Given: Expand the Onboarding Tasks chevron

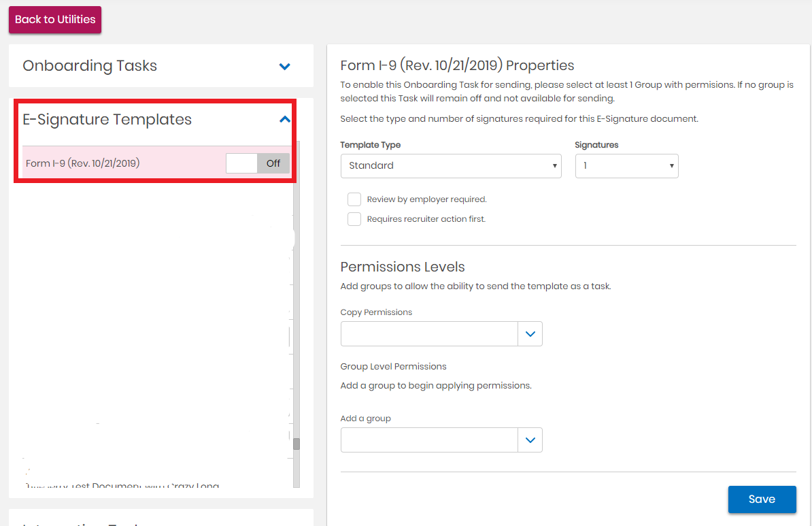Looking at the screenshot, I should click(x=285, y=67).
